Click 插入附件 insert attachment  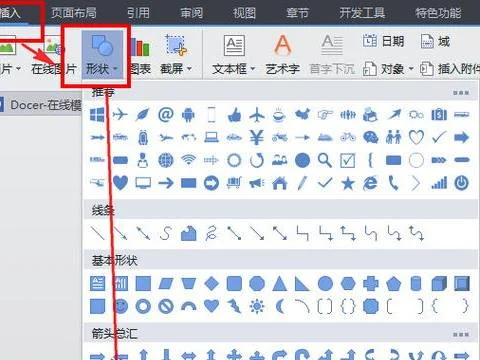pos(450,69)
